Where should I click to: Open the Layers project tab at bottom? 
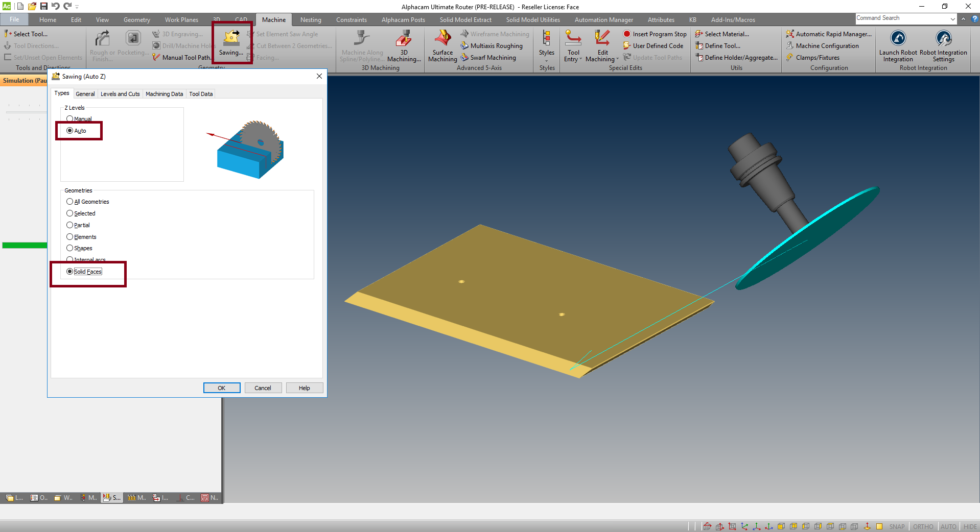point(14,497)
